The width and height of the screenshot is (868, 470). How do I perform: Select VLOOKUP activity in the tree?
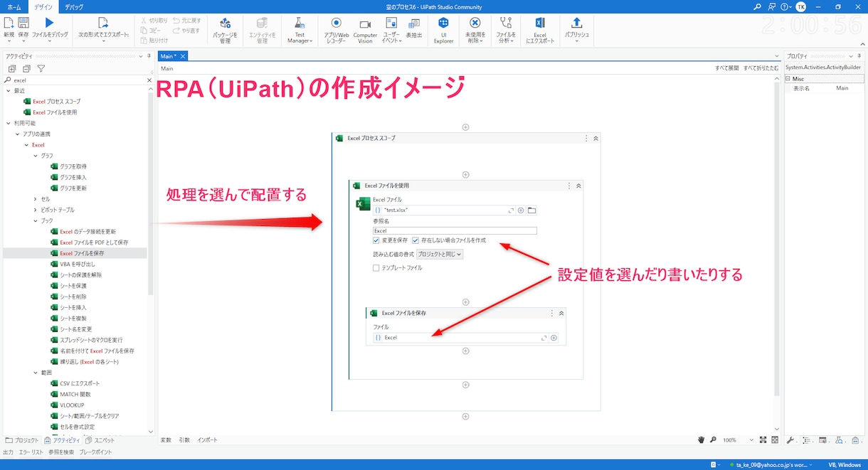tap(72, 405)
